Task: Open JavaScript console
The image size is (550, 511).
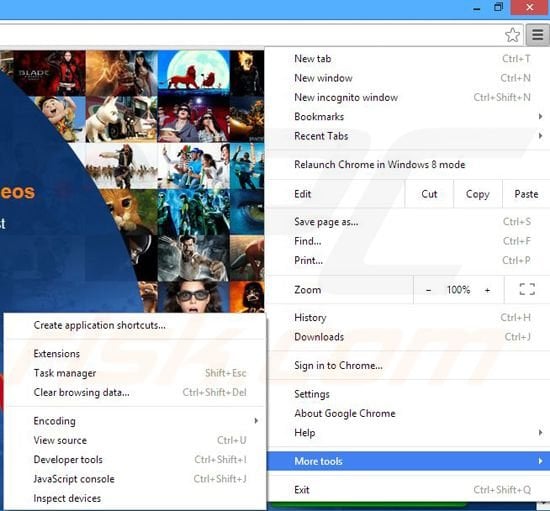Action: [x=135, y=479]
